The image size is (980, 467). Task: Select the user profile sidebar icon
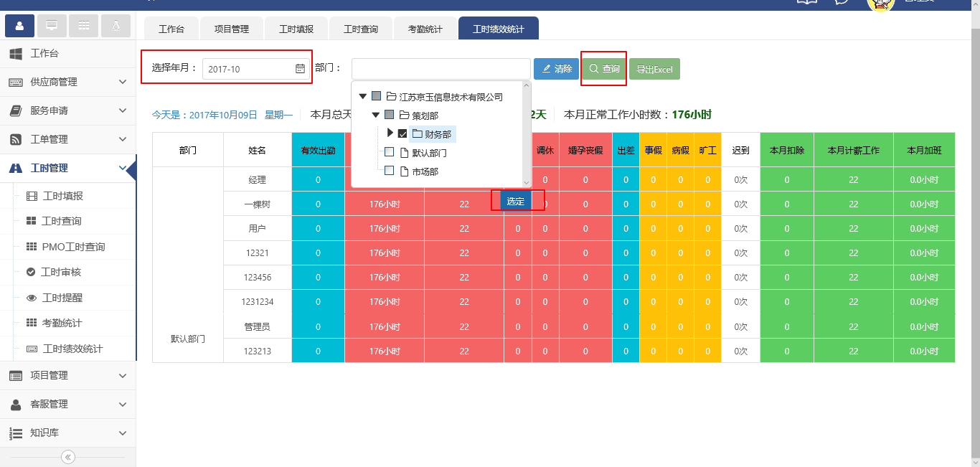pyautogui.click(x=19, y=25)
